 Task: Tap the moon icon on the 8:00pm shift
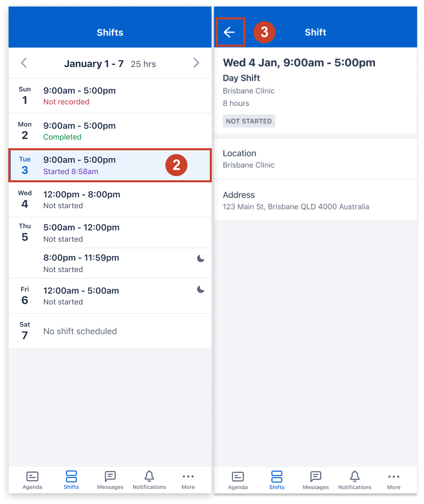[200, 259]
